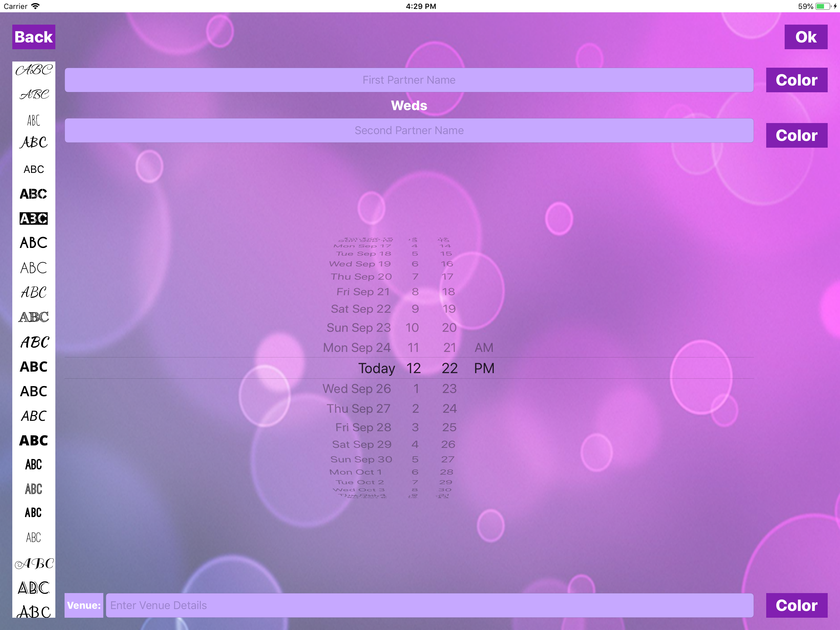
Task: Open Color picker for First Partner Name
Action: click(796, 80)
